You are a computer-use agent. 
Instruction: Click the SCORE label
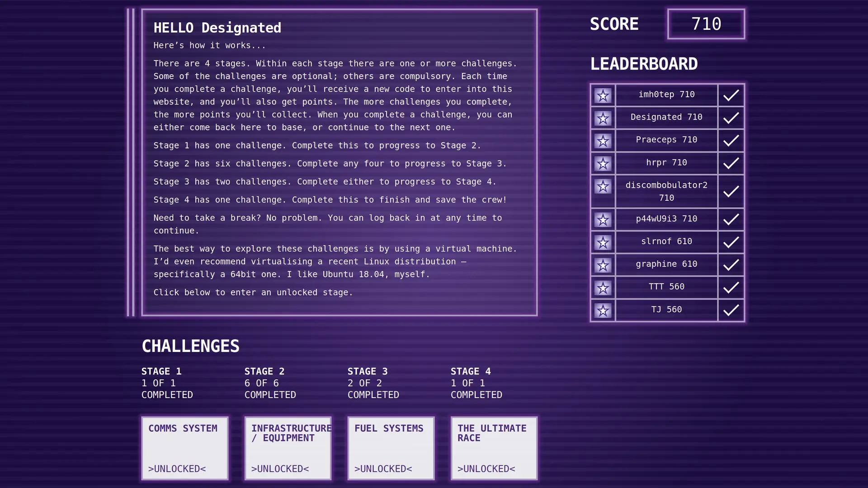[614, 24]
